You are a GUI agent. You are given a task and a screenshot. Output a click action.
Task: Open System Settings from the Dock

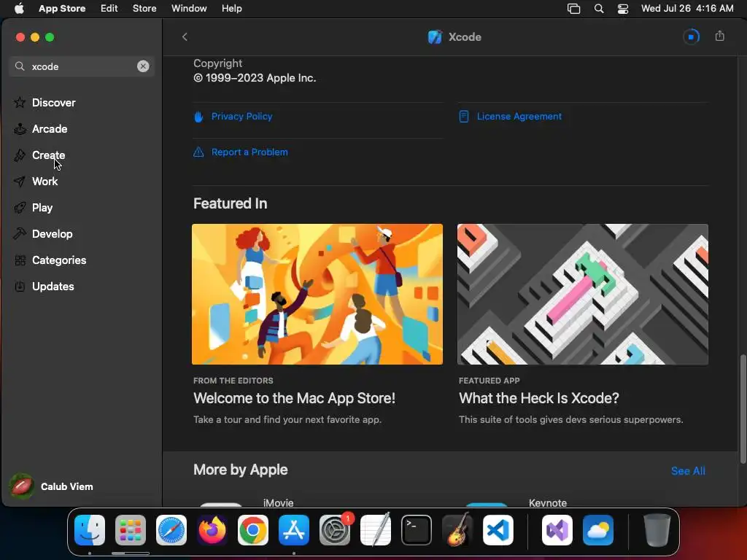(335, 530)
